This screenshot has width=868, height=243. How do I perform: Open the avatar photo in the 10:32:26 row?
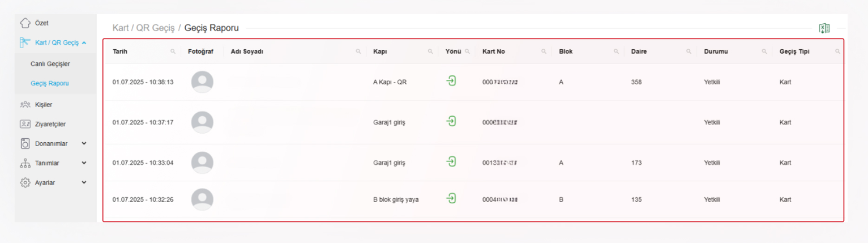[202, 199]
